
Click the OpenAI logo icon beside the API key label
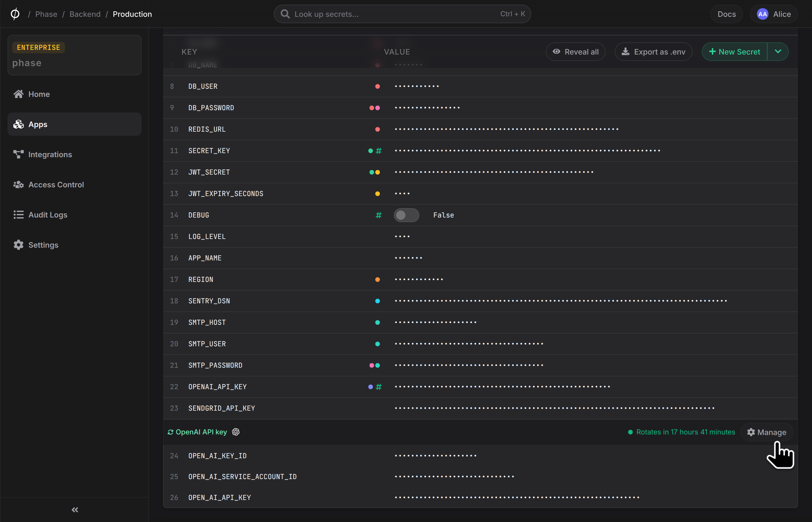[x=235, y=432]
